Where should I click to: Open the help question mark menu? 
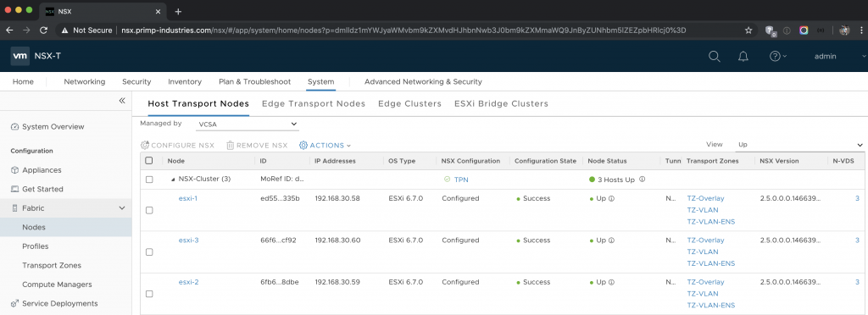click(778, 57)
